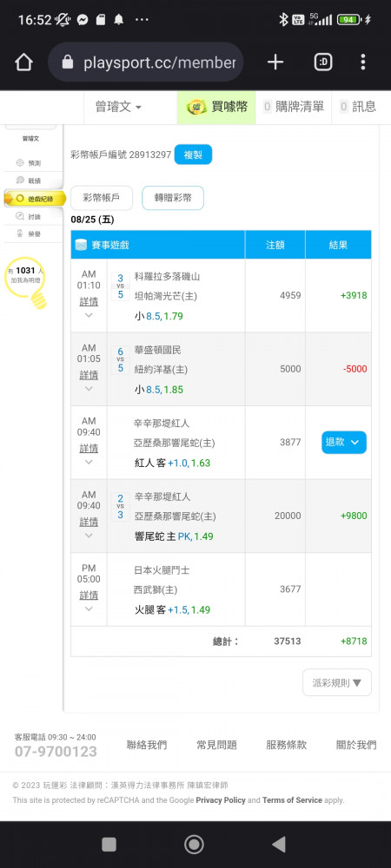This screenshot has height=868, width=391.
Task: Click the 關於我們 footer link
Action: click(x=356, y=745)
